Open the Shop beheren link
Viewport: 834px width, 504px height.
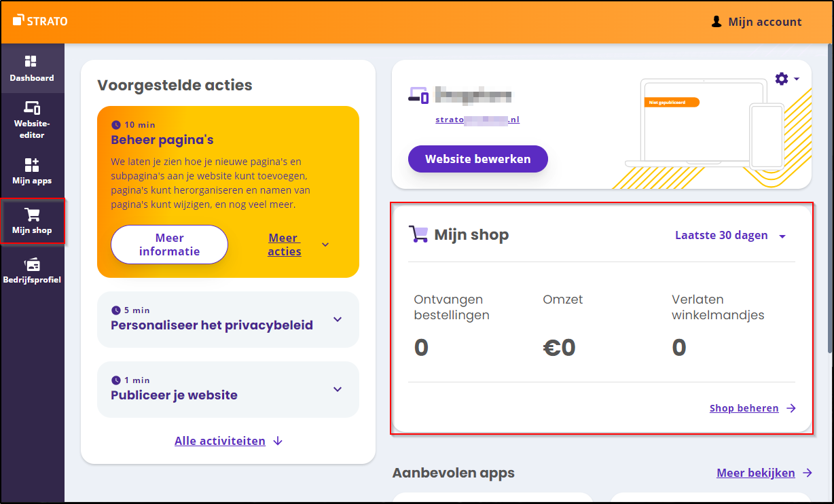[x=744, y=408]
